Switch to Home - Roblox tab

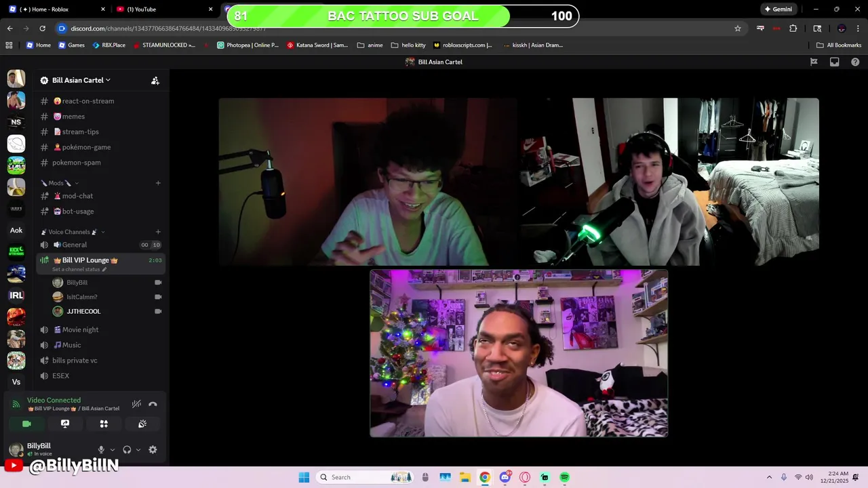coord(56,9)
